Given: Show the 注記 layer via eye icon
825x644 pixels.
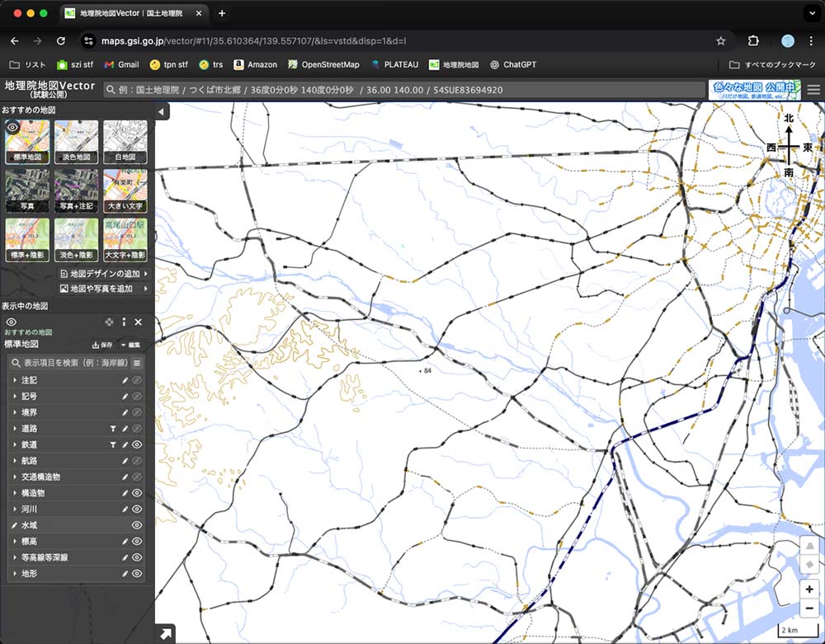Looking at the screenshot, I should coord(138,380).
